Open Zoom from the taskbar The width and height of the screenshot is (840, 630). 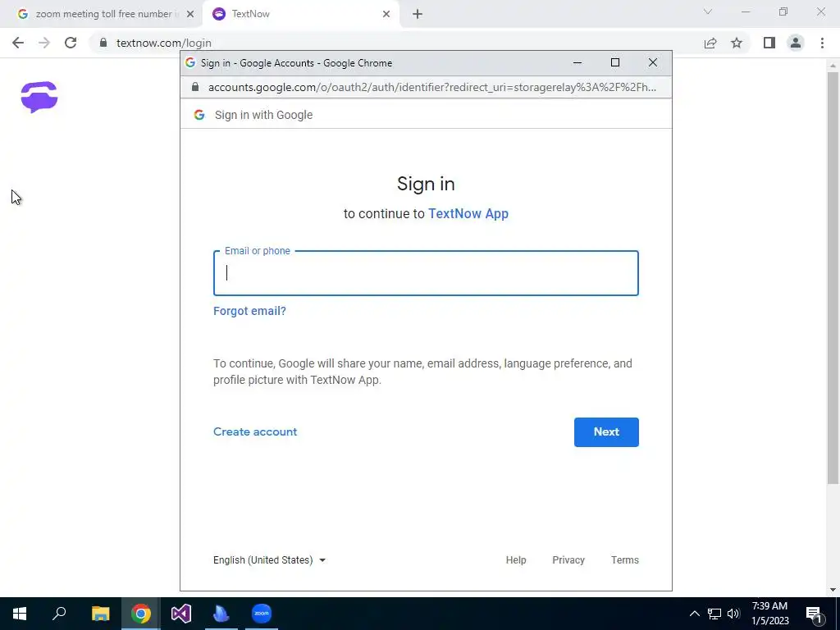(x=262, y=614)
